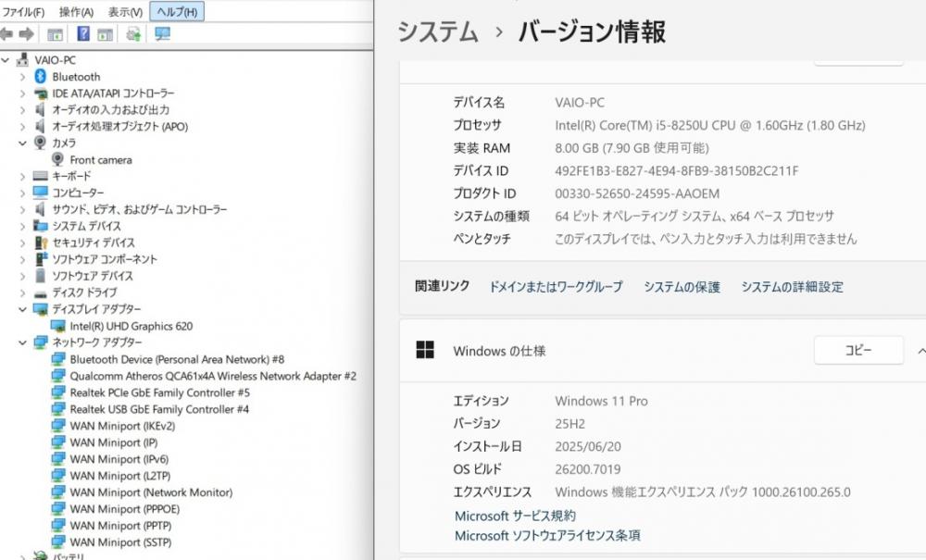Open the ヘルプ(H) menu

177,12
